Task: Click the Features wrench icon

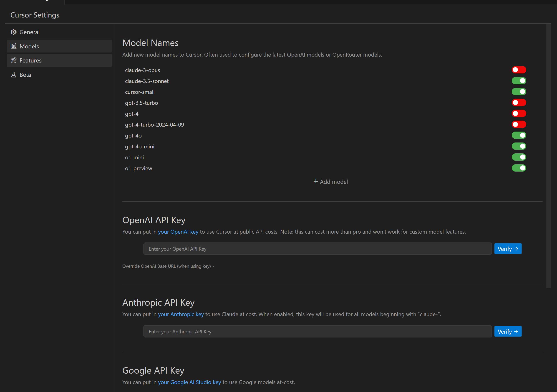Action: pyautogui.click(x=14, y=60)
